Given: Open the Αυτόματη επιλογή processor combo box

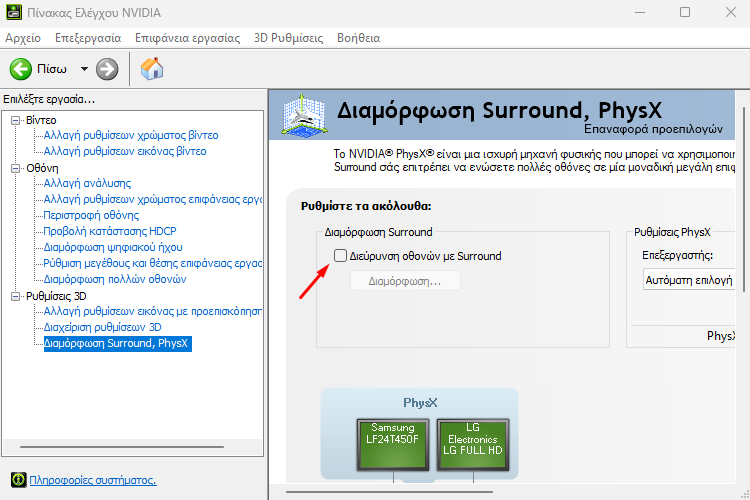Looking at the screenshot, I should pyautogui.click(x=689, y=280).
